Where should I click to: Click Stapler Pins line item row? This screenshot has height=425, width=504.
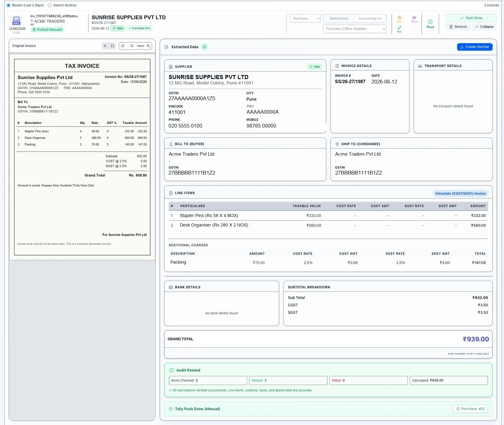(x=328, y=216)
